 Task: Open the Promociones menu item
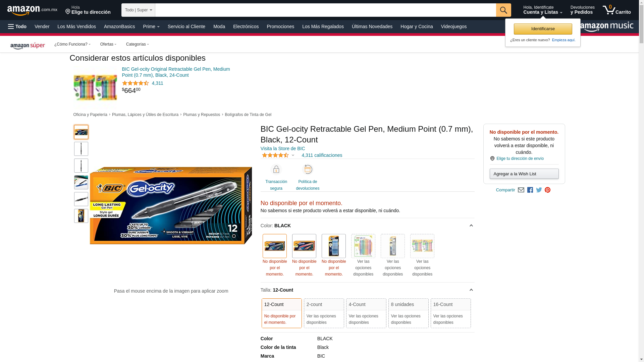(x=280, y=26)
